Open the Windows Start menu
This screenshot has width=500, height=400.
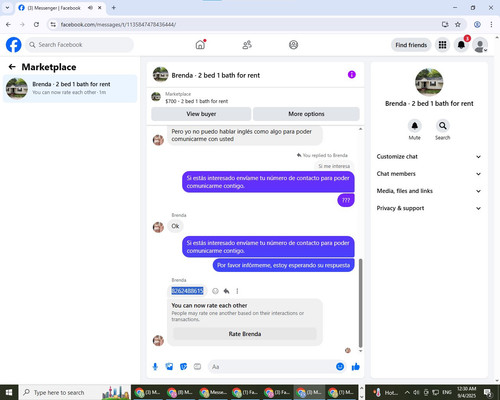9,392
